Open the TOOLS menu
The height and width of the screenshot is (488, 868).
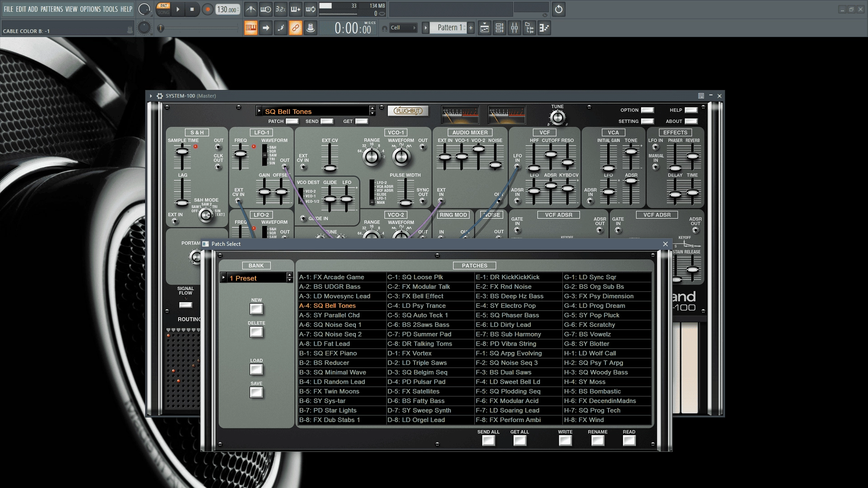coord(110,9)
